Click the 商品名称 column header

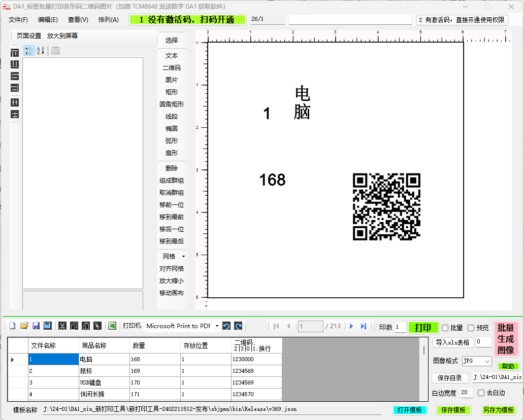click(104, 345)
